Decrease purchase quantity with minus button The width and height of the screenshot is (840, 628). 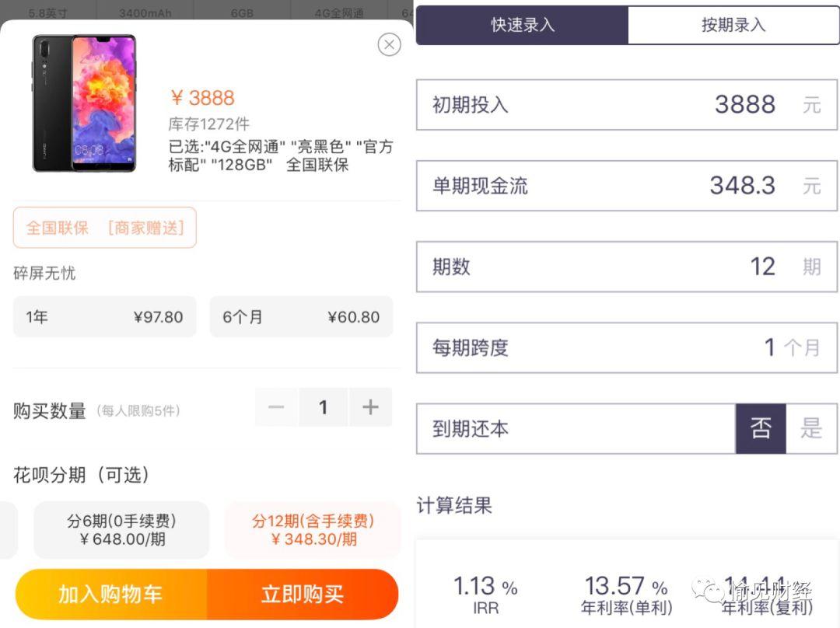click(x=276, y=407)
